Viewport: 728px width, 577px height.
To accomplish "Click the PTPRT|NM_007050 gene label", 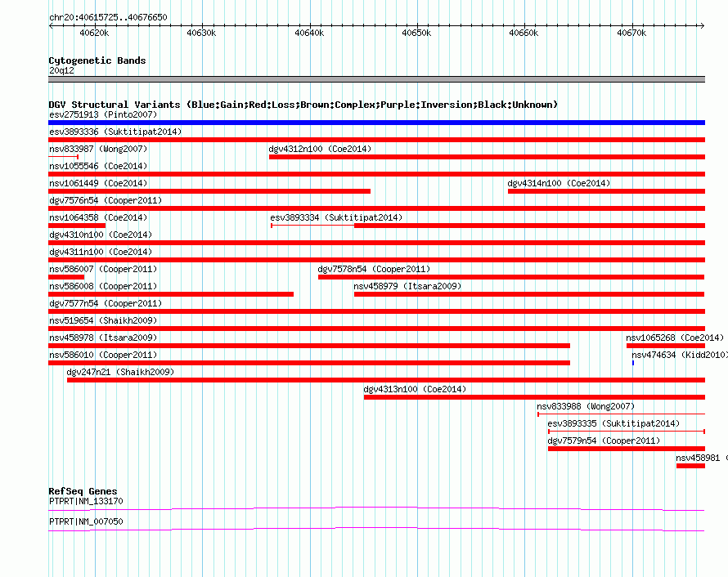I will (x=86, y=521).
